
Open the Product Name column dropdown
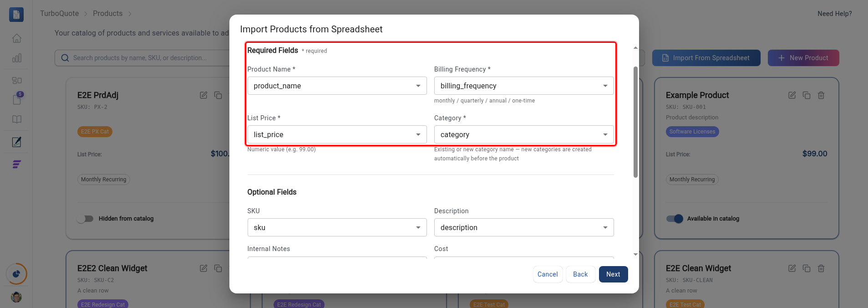click(x=337, y=86)
